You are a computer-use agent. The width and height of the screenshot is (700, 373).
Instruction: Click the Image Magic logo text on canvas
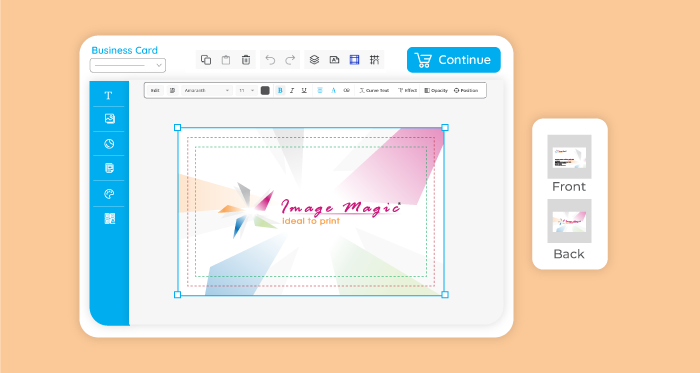340,207
